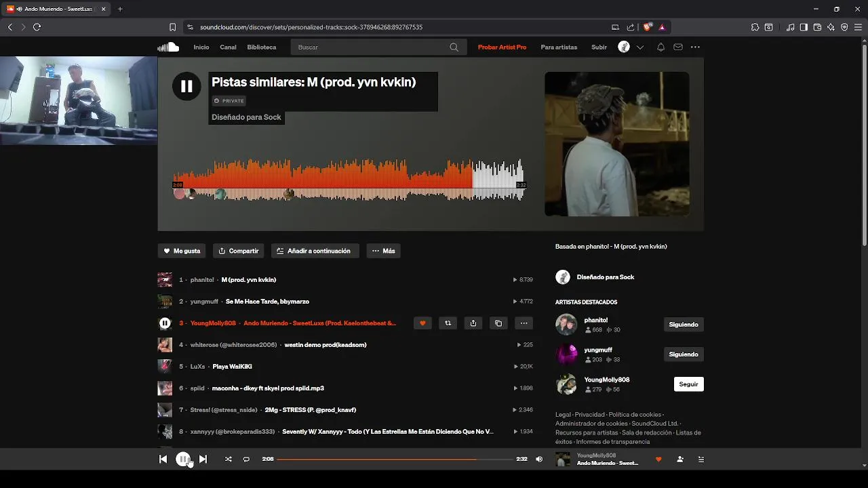
Task: Open Brave Wallet icon
Action: 817,27
